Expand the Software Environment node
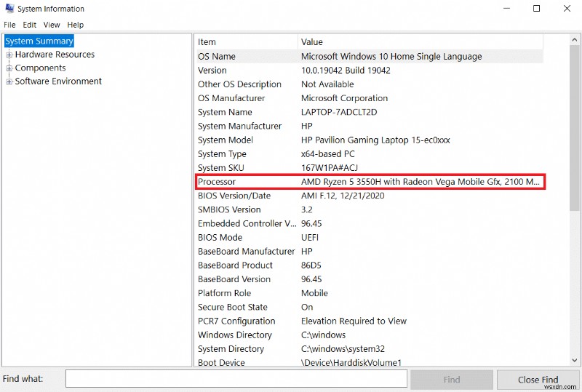This screenshot has height=392, width=582. pyautogui.click(x=9, y=81)
